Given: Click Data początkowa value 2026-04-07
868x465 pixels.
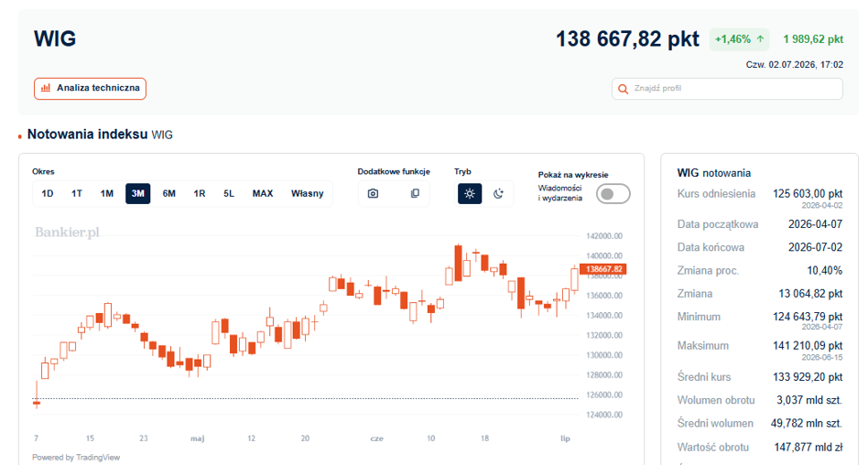Looking at the screenshot, I should [816, 224].
